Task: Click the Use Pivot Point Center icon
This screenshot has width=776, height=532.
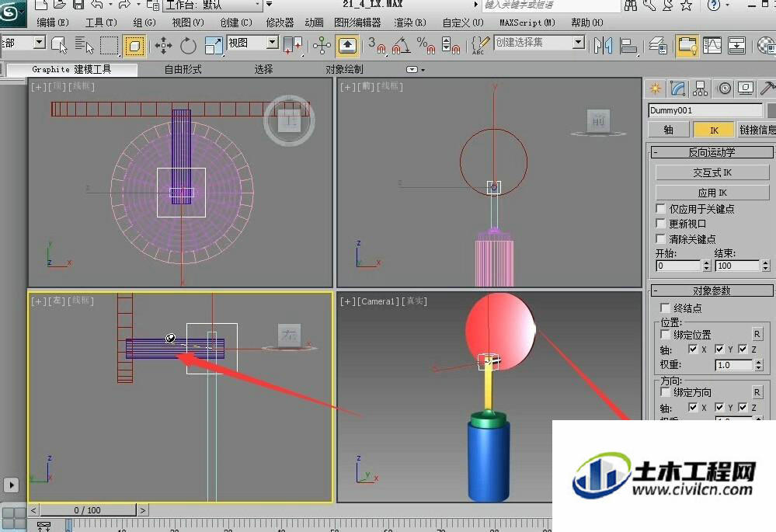Action: coord(293,46)
